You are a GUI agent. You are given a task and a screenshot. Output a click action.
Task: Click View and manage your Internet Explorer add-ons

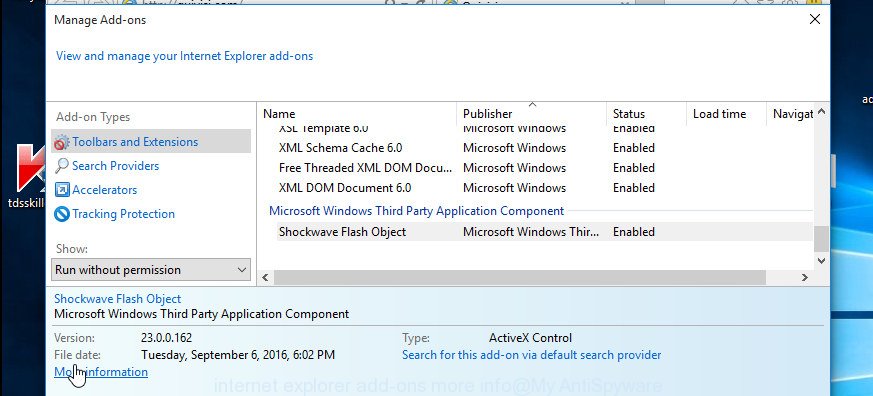click(184, 56)
